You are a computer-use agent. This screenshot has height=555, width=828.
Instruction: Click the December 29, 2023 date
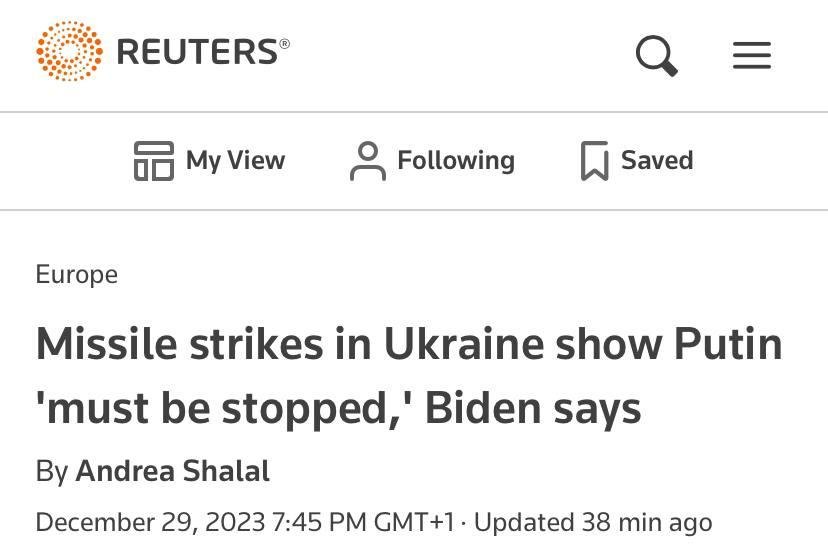[x=150, y=522]
